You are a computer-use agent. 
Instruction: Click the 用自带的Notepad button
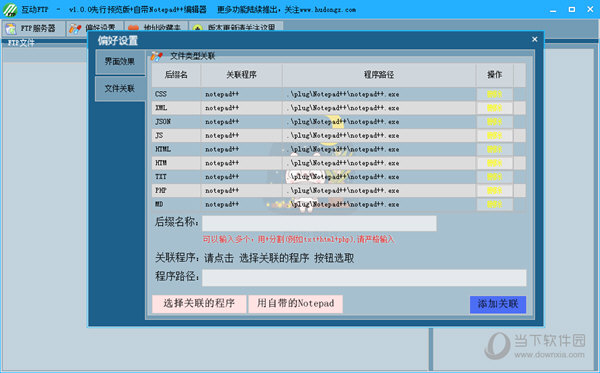coord(295,304)
